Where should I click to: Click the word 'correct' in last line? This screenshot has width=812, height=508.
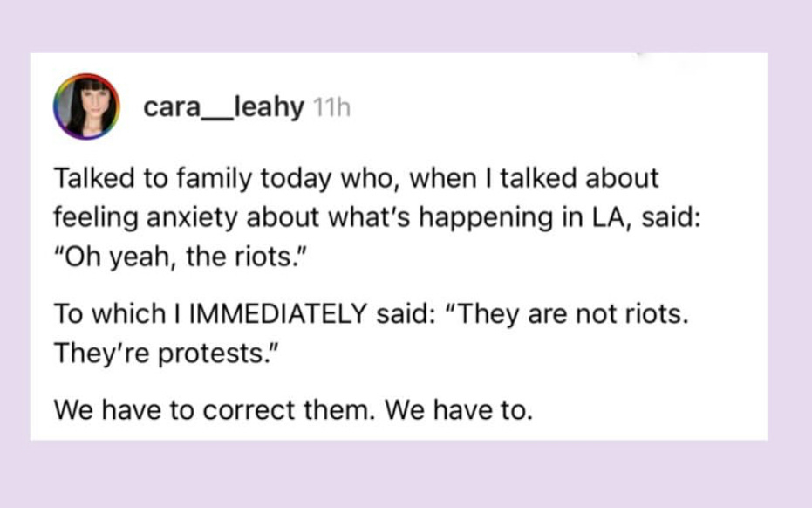coord(249,410)
